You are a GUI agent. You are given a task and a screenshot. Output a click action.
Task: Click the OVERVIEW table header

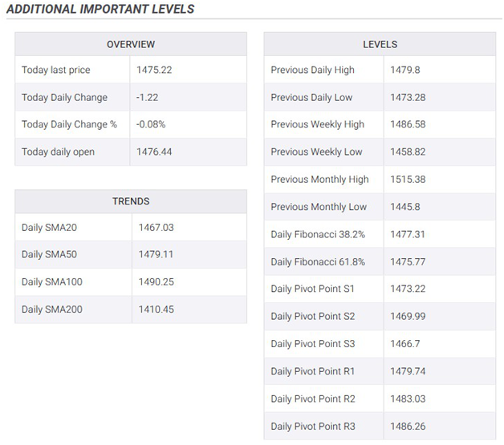pos(131,44)
